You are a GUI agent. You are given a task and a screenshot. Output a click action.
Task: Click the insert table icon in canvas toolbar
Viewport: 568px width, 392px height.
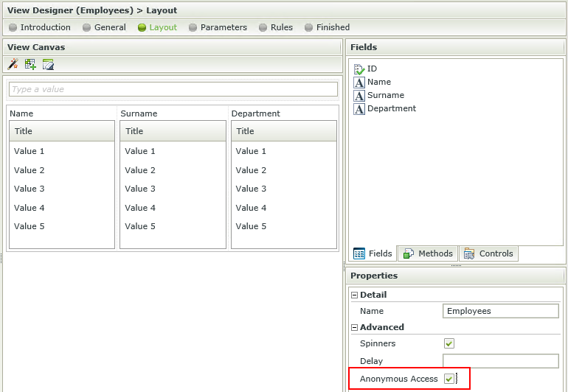coord(30,64)
